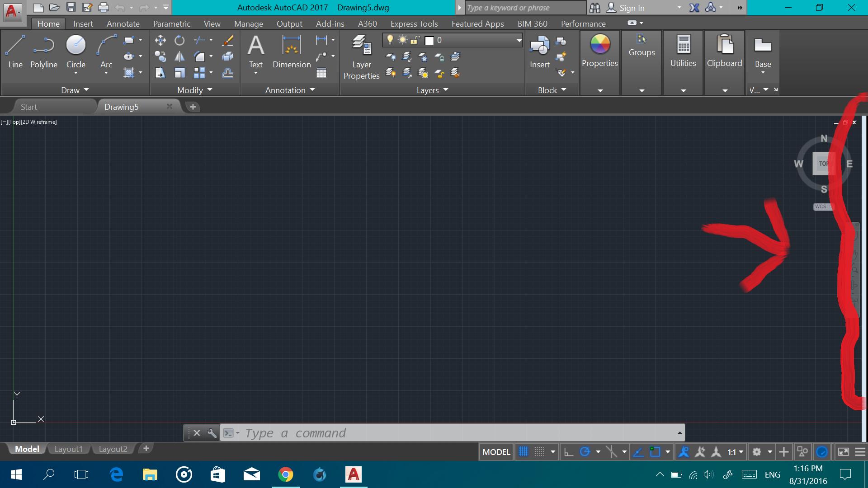This screenshot has height=488, width=868.
Task: Open Chrome from the taskbar
Action: (x=286, y=474)
